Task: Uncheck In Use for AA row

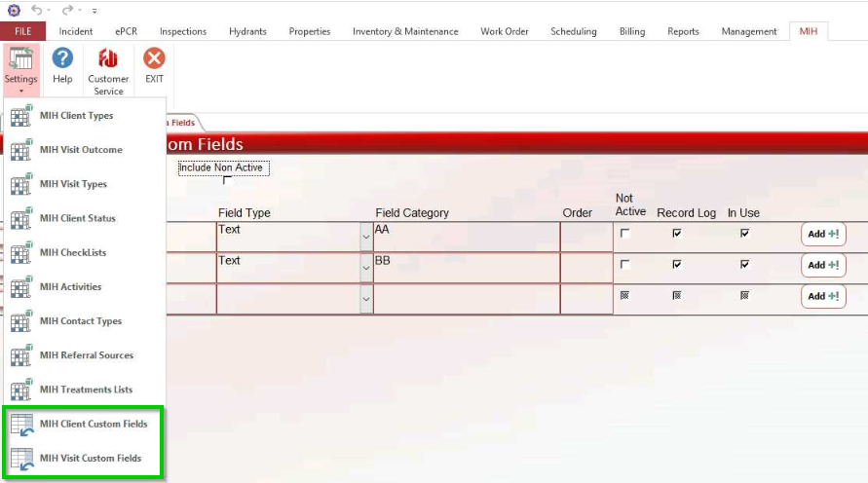Action: [x=745, y=234]
